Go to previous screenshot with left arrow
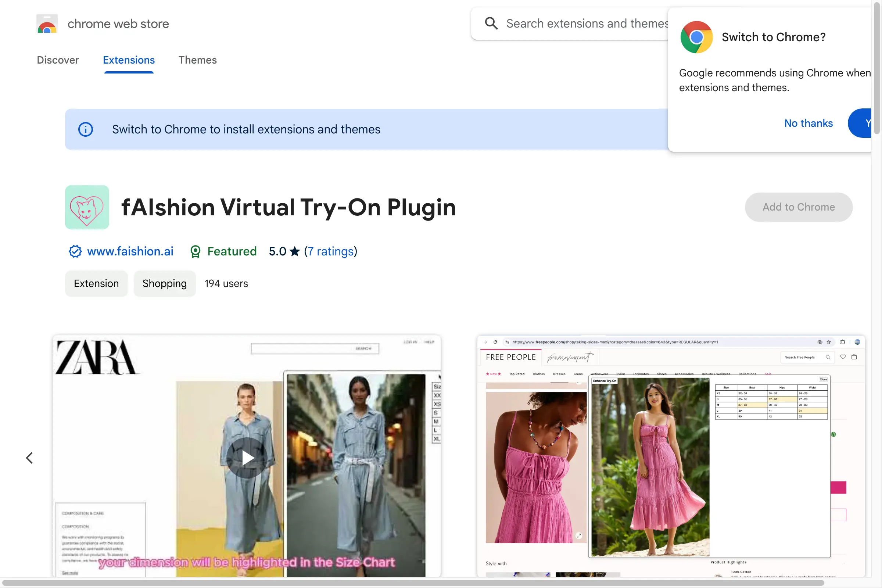882x588 pixels. pos(30,458)
